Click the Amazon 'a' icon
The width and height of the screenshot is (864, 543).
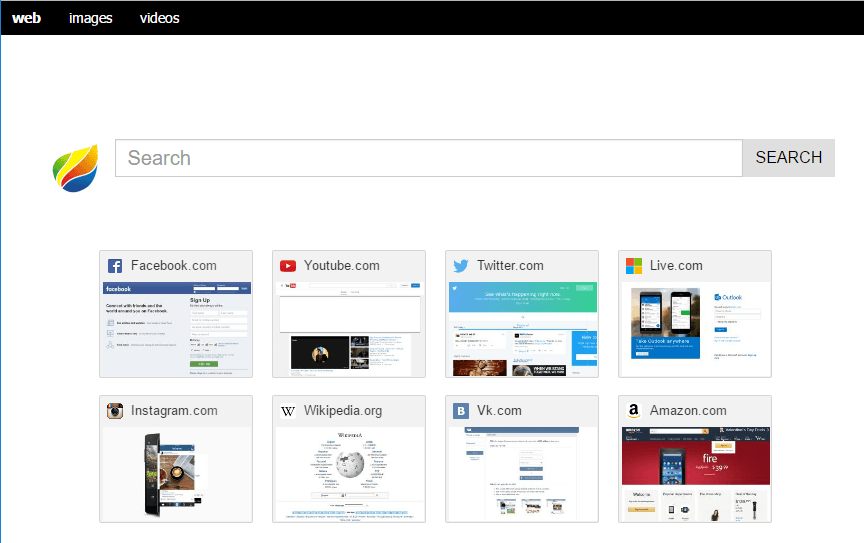(634, 411)
